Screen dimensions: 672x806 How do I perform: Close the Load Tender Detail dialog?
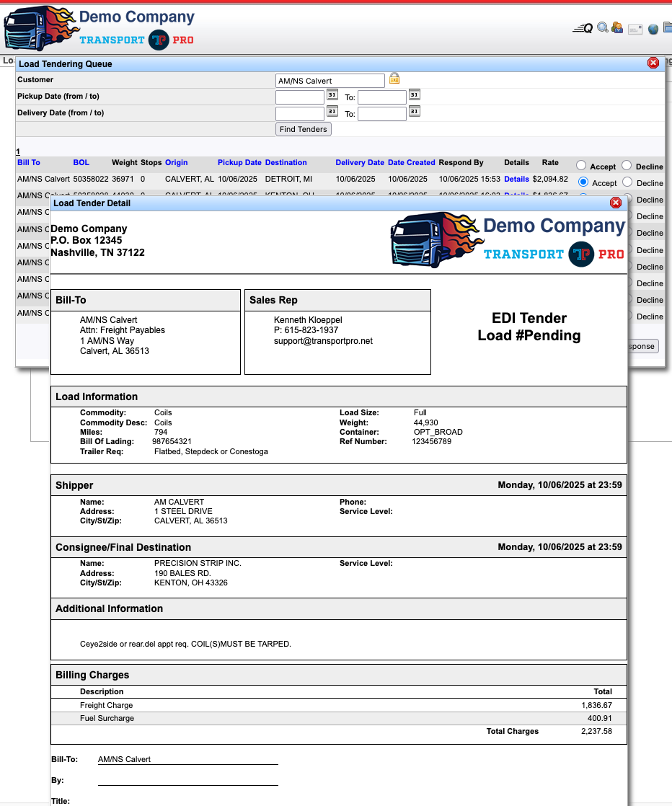pos(616,203)
